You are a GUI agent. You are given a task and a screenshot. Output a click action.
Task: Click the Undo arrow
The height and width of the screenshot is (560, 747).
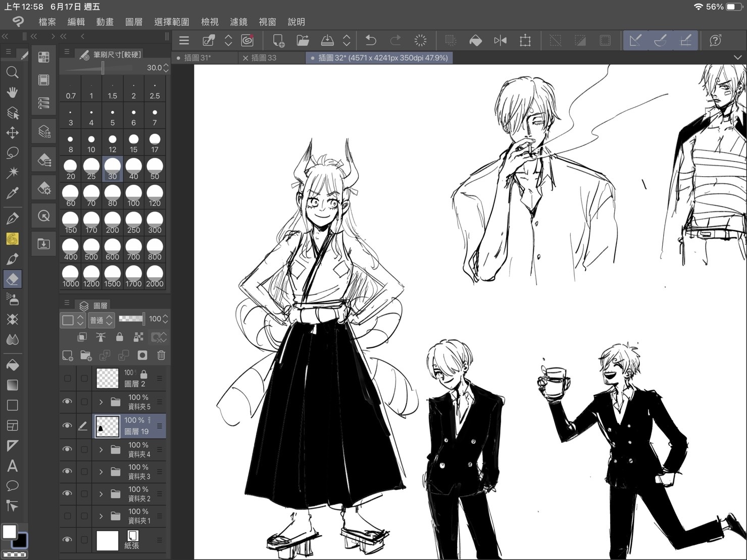tap(371, 40)
